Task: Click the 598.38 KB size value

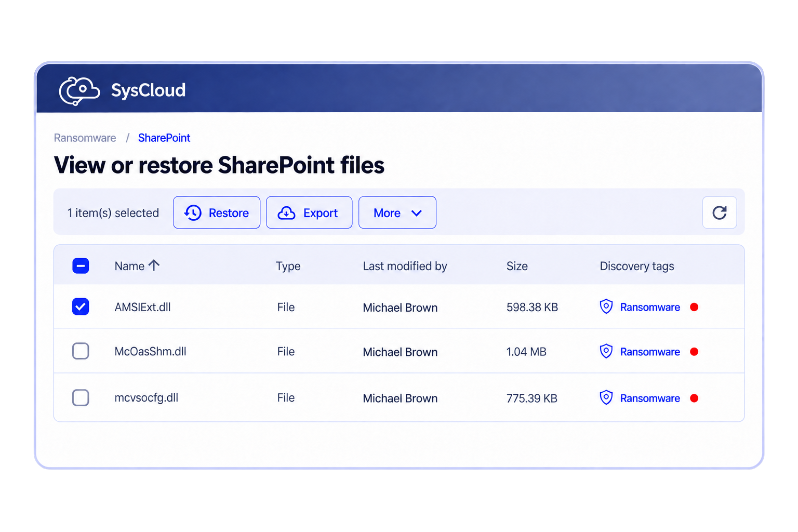Action: [x=532, y=307]
